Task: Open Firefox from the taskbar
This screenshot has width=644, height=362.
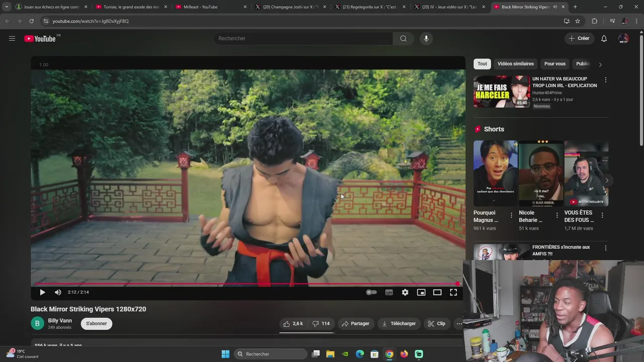Action: coord(404,354)
